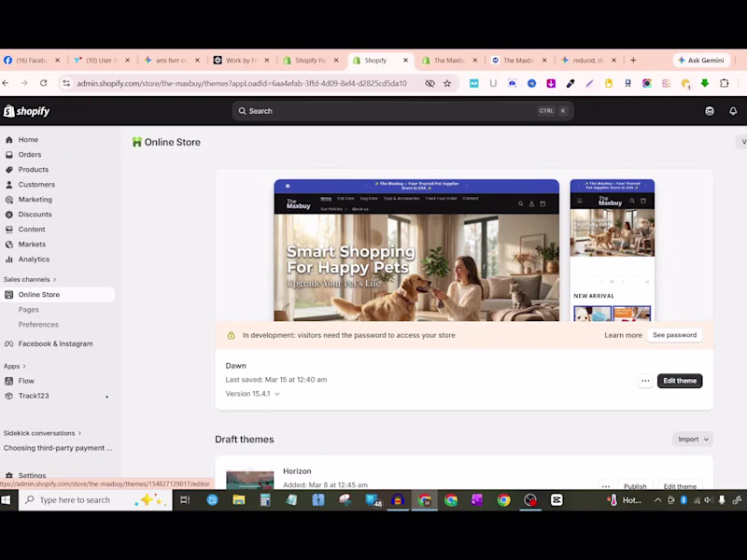Click the Shopify search field
The width and height of the screenshot is (747, 560).
click(402, 111)
